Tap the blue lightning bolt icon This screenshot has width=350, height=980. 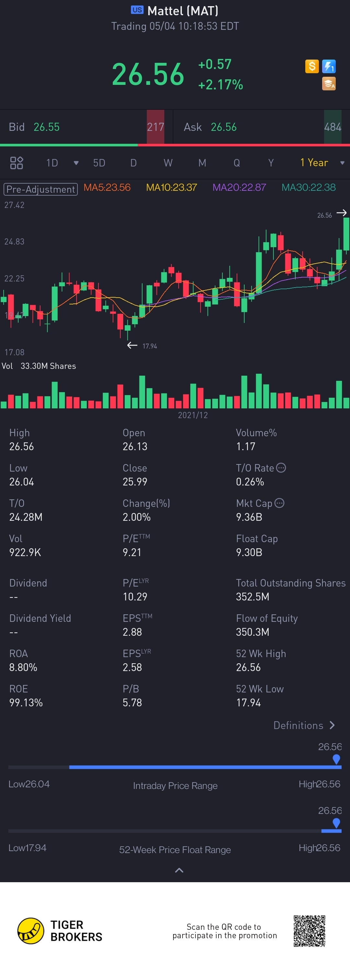[329, 67]
